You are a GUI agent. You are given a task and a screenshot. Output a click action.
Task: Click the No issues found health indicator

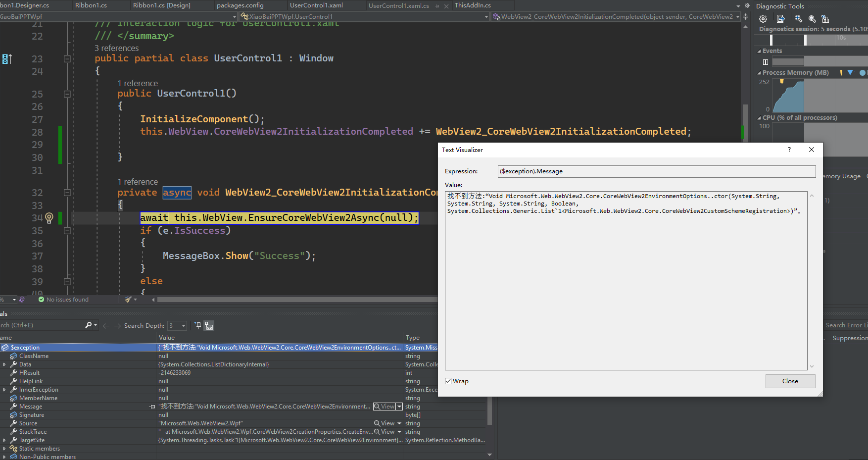point(67,299)
